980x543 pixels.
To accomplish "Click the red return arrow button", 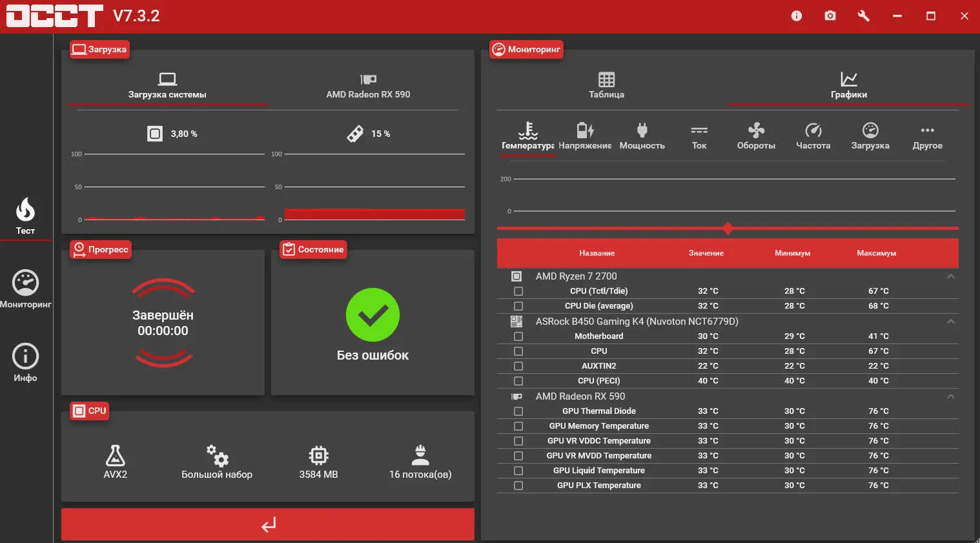I will pyautogui.click(x=268, y=524).
